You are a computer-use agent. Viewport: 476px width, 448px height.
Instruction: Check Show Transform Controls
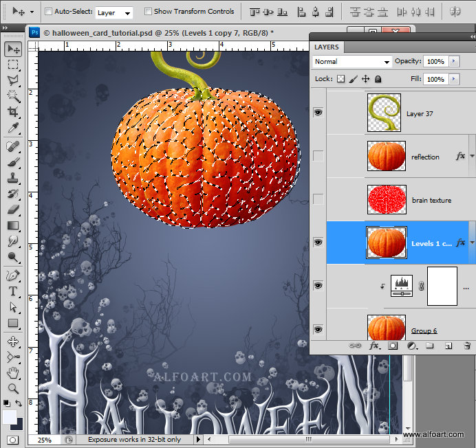(x=148, y=12)
